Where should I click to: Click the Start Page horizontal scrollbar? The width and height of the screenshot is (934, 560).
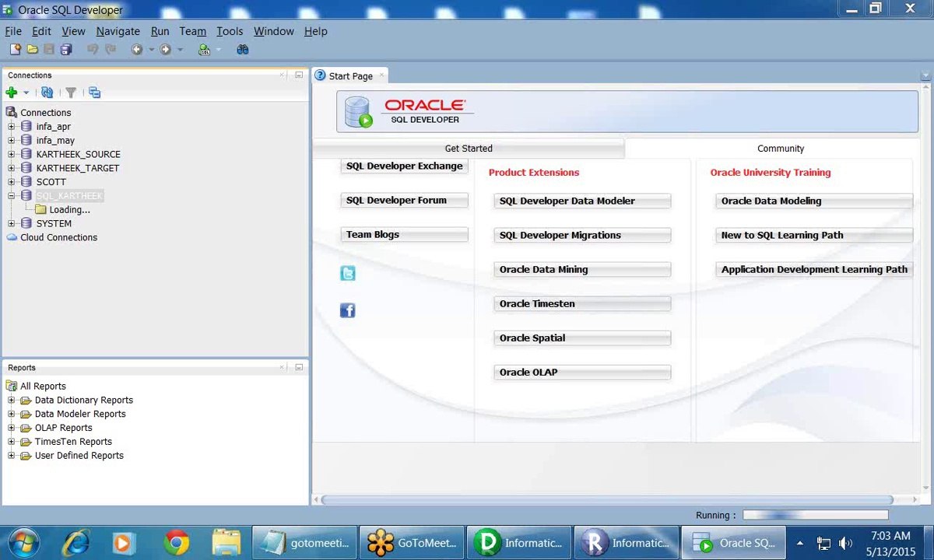607,500
